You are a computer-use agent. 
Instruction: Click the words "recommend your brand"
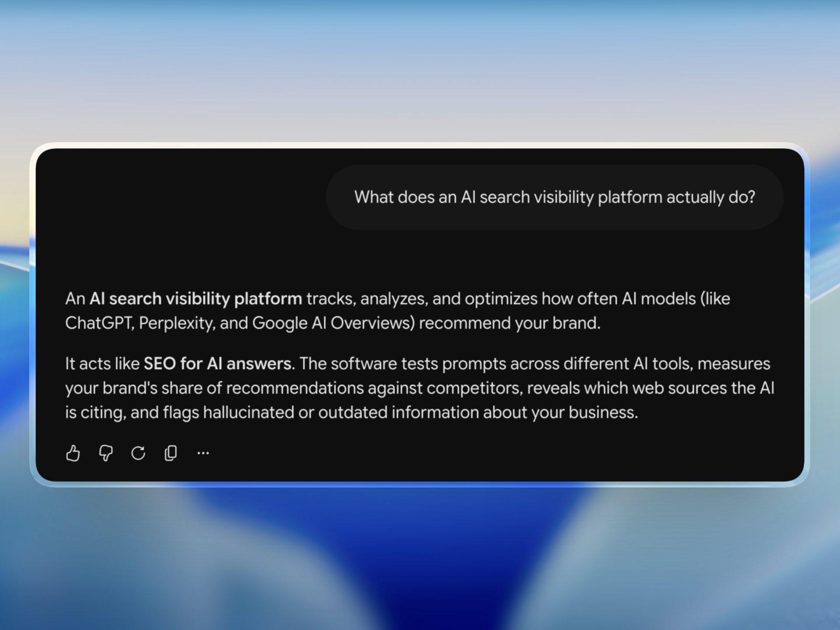click(508, 323)
